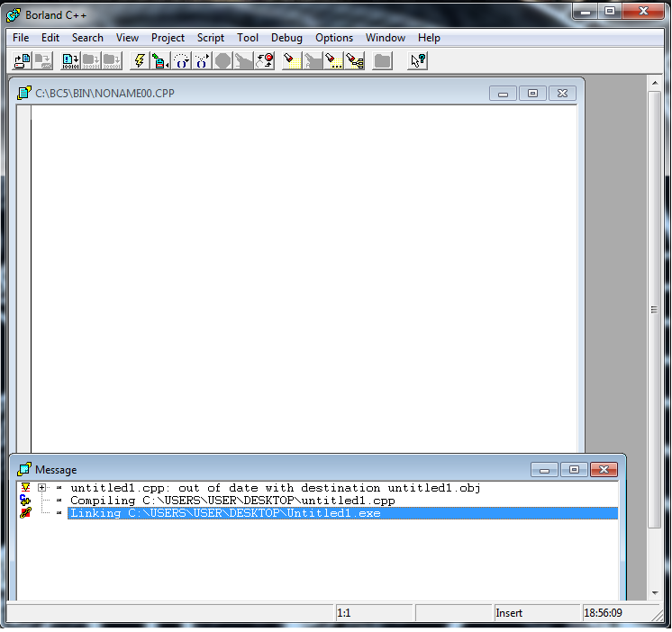Open the Debug menu
The width and height of the screenshot is (672, 632).
pos(286,38)
